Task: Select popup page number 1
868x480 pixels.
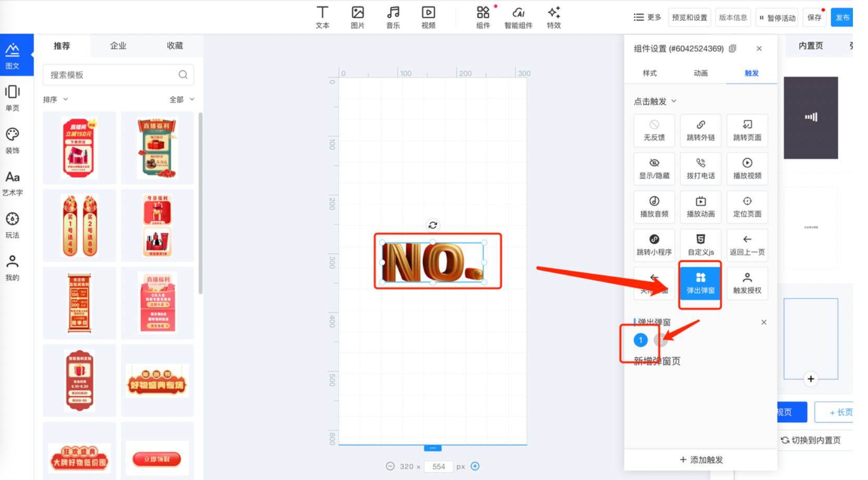Action: coord(640,340)
